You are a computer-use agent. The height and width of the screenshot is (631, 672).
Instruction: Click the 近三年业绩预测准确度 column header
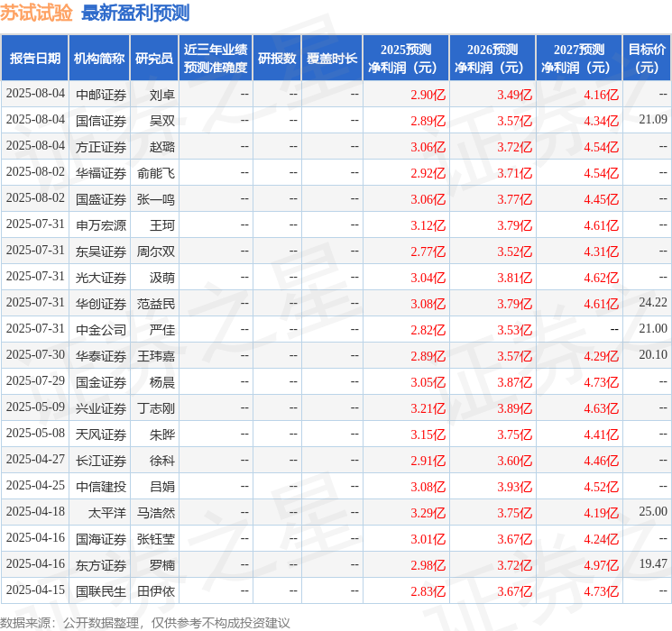point(216,59)
